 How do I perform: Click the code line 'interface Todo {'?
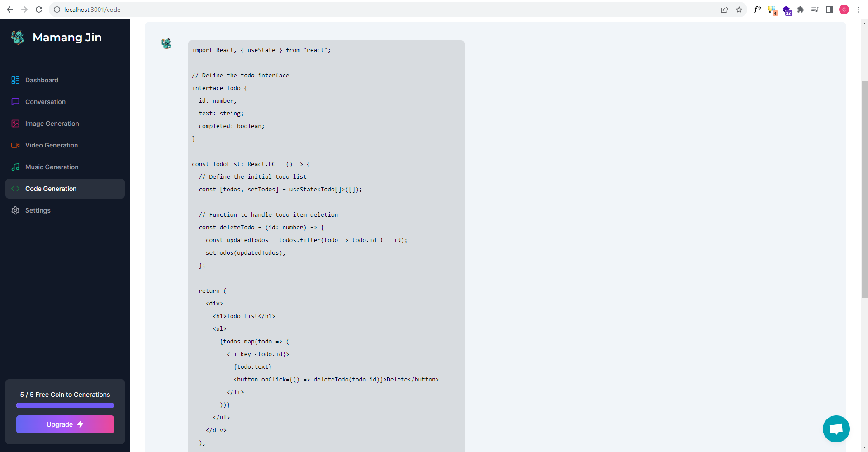(219, 88)
